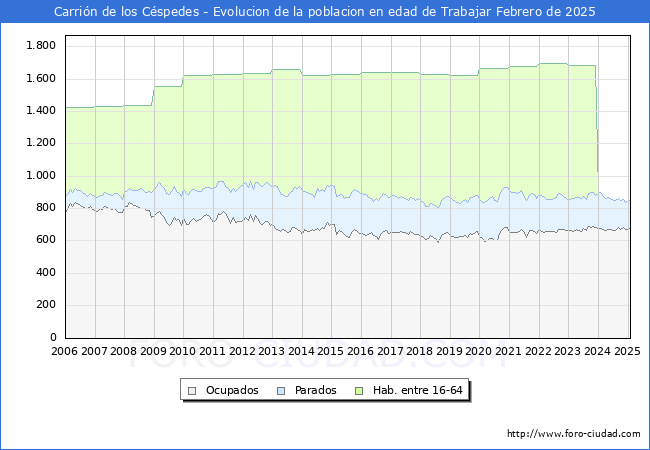Click the 2018 x-axis year label
Viewport: 650px width, 450px height.
(420, 351)
